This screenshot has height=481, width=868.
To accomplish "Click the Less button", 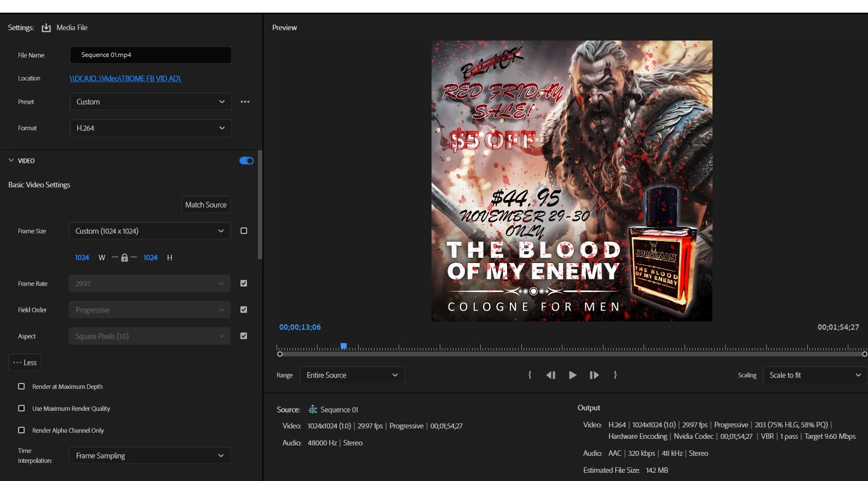I will [25, 363].
